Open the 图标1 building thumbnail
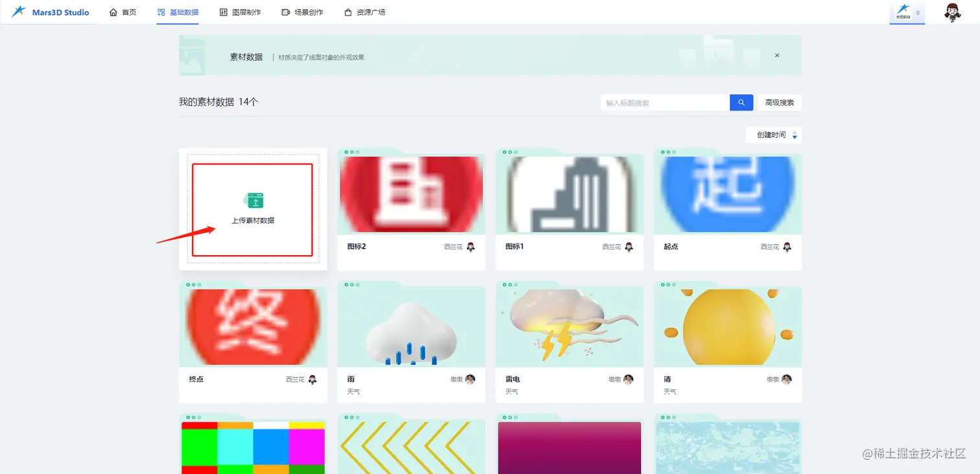Viewport: 980px width, 474px height. [x=569, y=194]
